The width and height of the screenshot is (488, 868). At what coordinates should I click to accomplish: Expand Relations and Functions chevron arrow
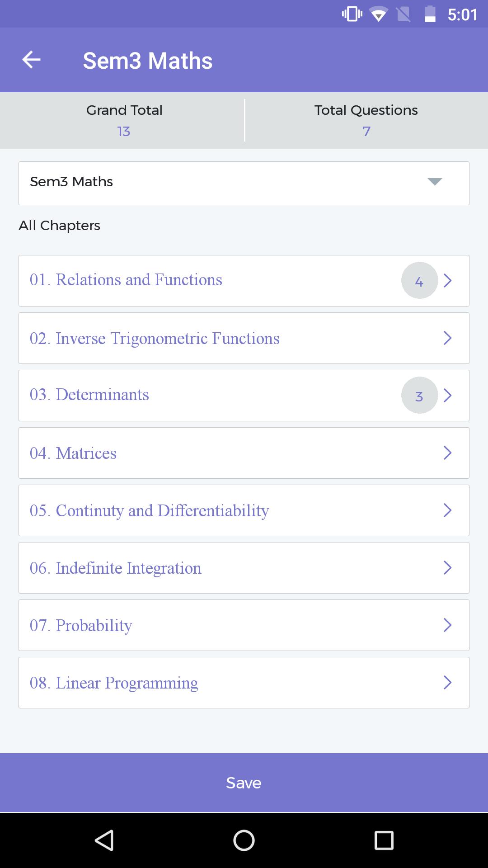pos(448,281)
